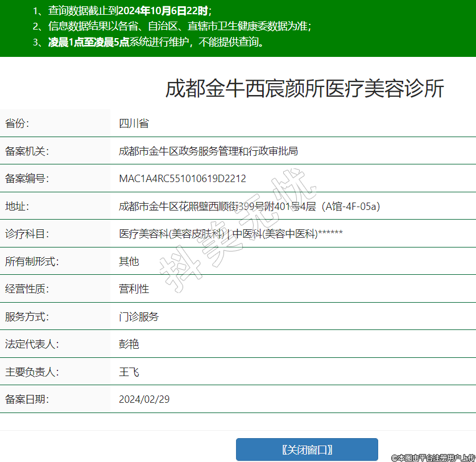Click the clinic title 成都金牛西宸颜所医疗美容诊所
This screenshot has width=476, height=462.
point(304,89)
